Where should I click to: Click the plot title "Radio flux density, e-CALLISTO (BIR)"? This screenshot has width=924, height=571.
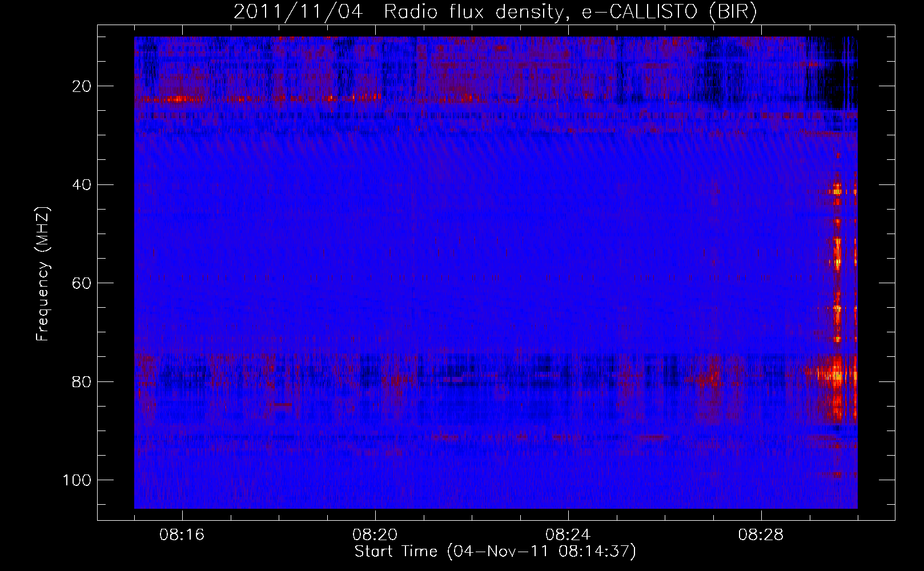(570, 12)
